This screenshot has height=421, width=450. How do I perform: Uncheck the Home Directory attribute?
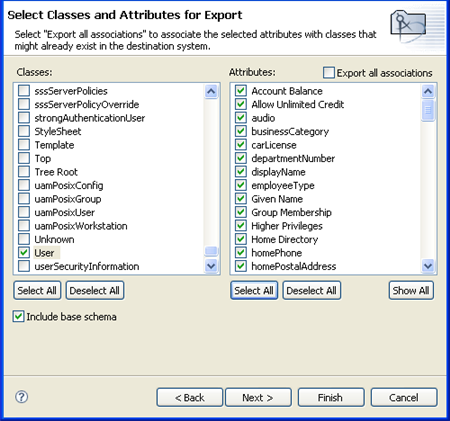click(241, 239)
